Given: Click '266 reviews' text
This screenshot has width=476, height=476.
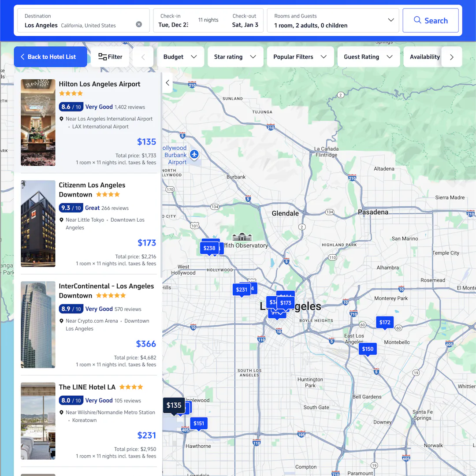Looking at the screenshot, I should coord(115,208).
